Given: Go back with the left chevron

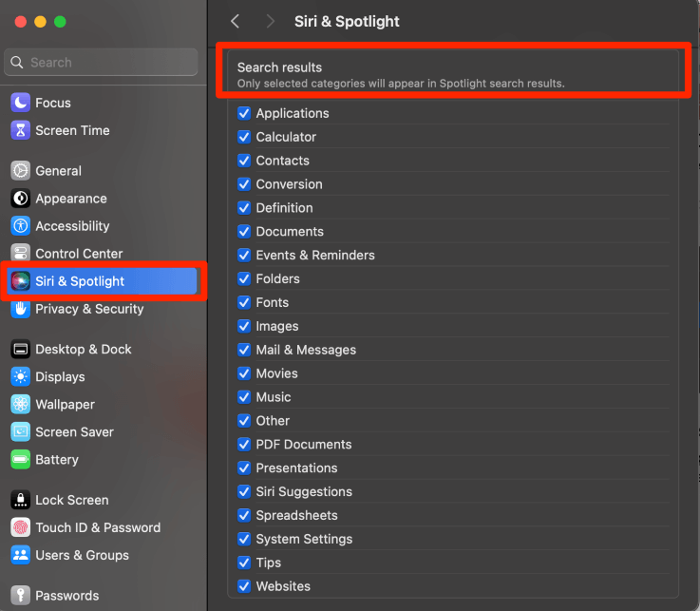Looking at the screenshot, I should [236, 21].
